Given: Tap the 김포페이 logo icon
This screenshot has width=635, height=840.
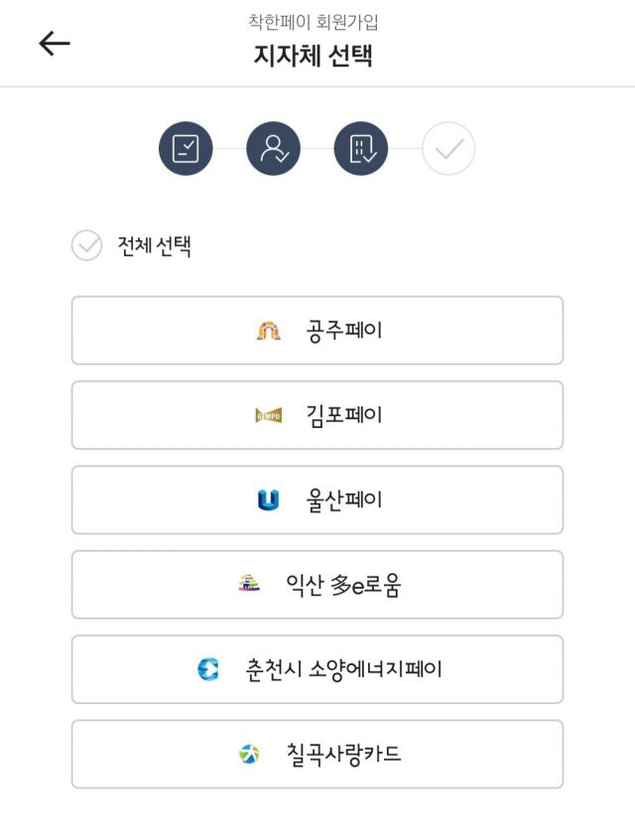Looking at the screenshot, I should click(x=268, y=415).
